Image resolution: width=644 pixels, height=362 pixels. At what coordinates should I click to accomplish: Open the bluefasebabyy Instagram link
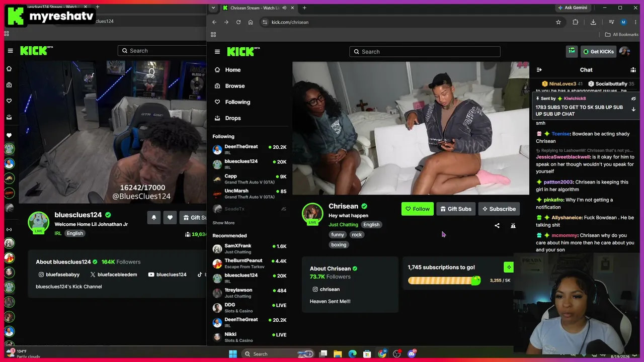coord(59,275)
